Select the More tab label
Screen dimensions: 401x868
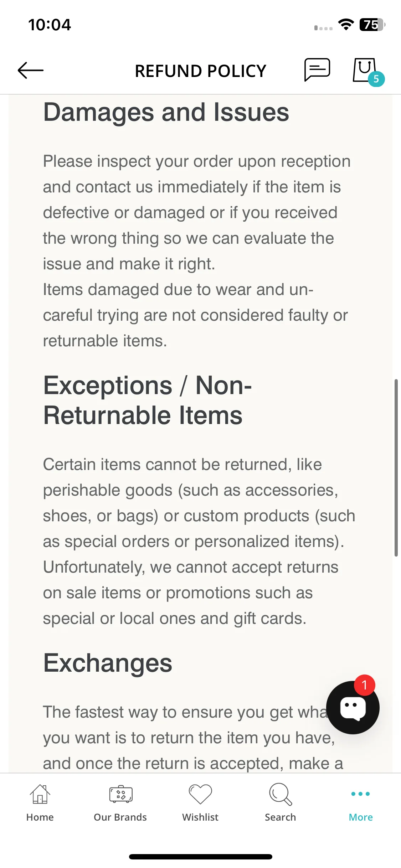click(361, 817)
